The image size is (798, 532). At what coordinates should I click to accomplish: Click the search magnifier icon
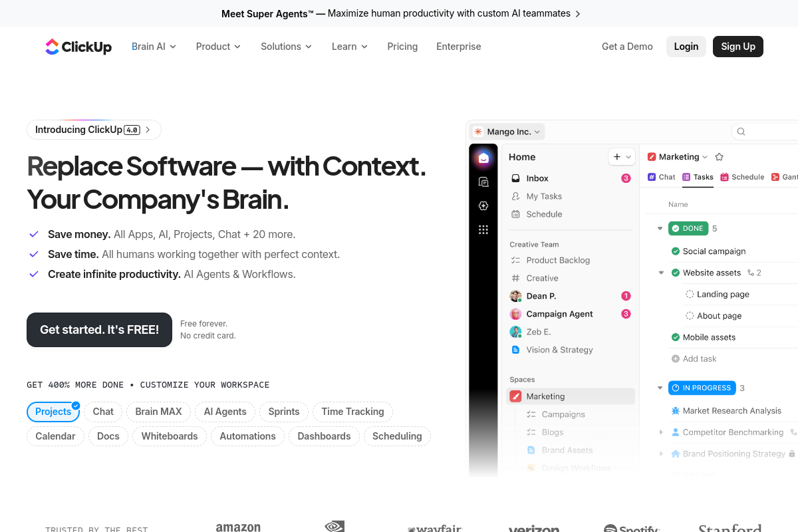click(x=741, y=132)
